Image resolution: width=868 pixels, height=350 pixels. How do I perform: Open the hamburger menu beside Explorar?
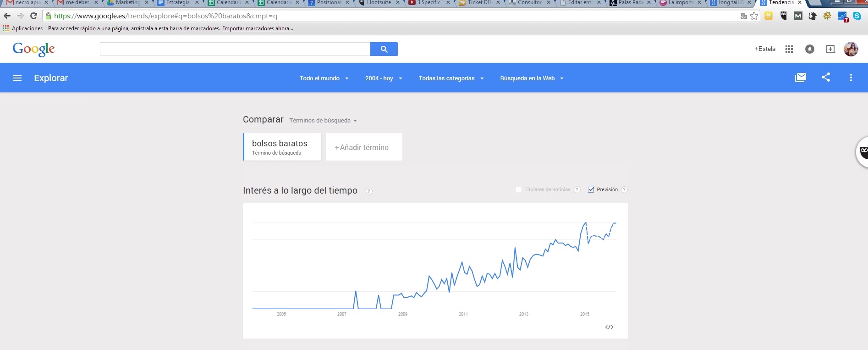pos(17,78)
